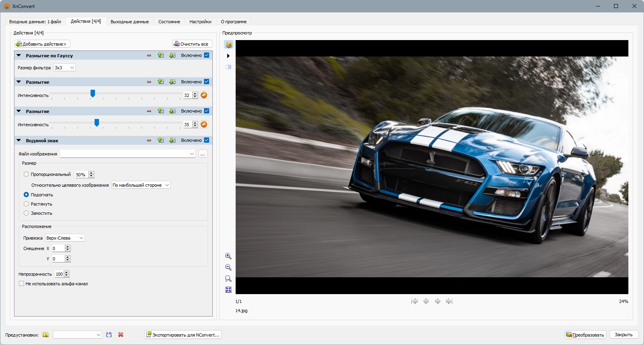Screen dimensions: 644x345
Task: Open the 'Настройки' tab
Action: [200, 22]
